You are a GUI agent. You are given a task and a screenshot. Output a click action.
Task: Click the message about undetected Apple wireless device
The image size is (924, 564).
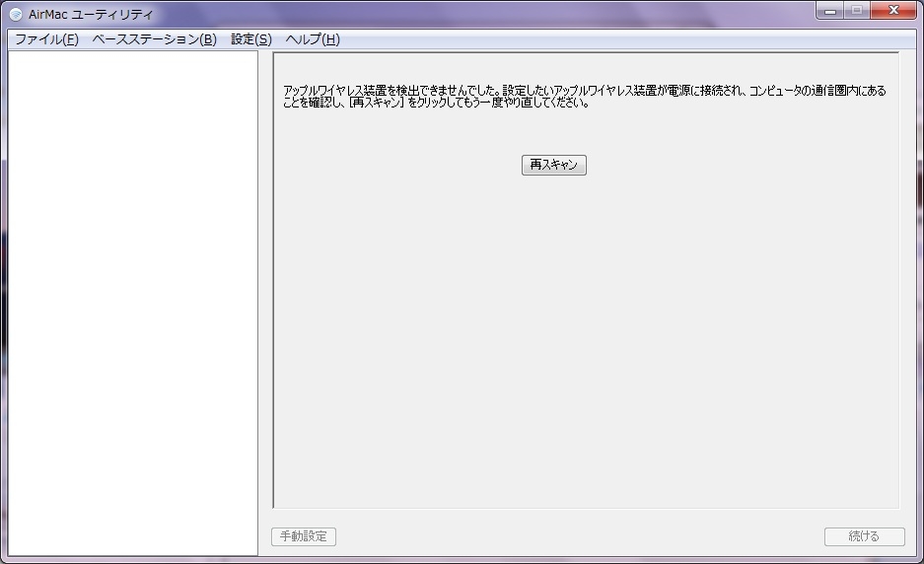point(585,96)
